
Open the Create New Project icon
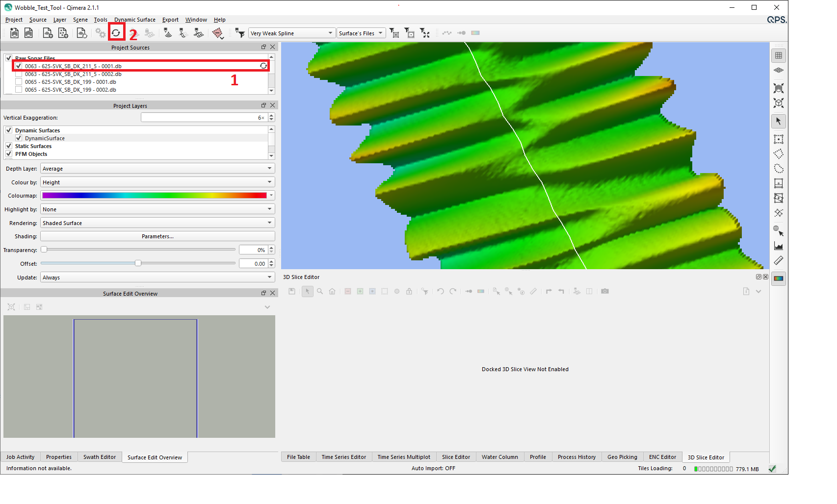[x=14, y=33]
